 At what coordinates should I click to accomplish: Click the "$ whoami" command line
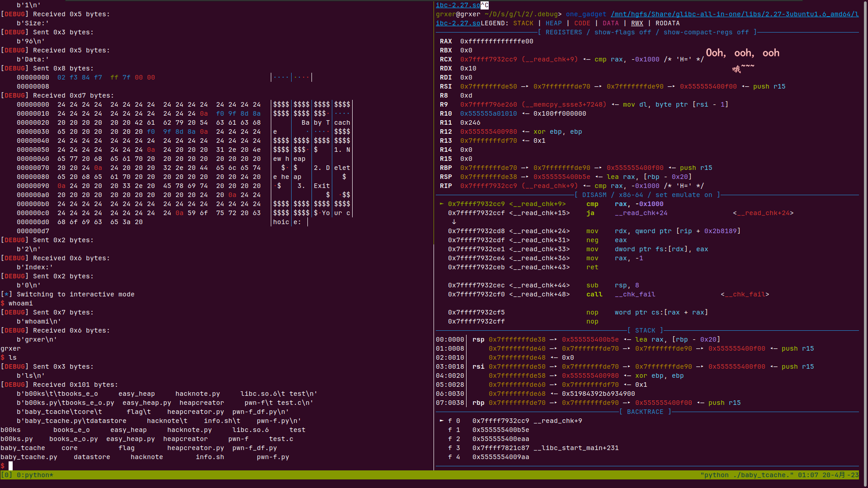17,303
